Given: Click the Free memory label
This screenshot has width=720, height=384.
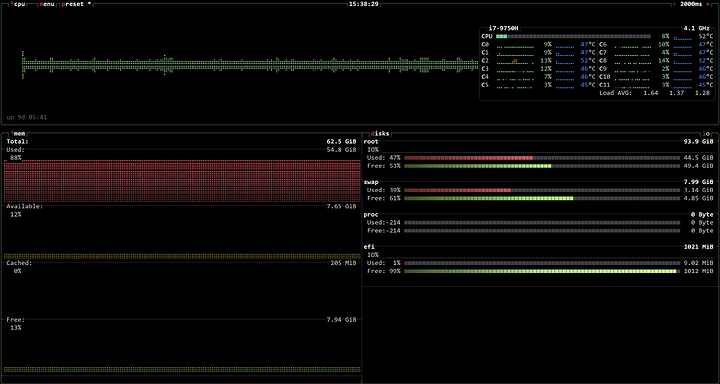Looking at the screenshot, I should pyautogui.click(x=16, y=319).
